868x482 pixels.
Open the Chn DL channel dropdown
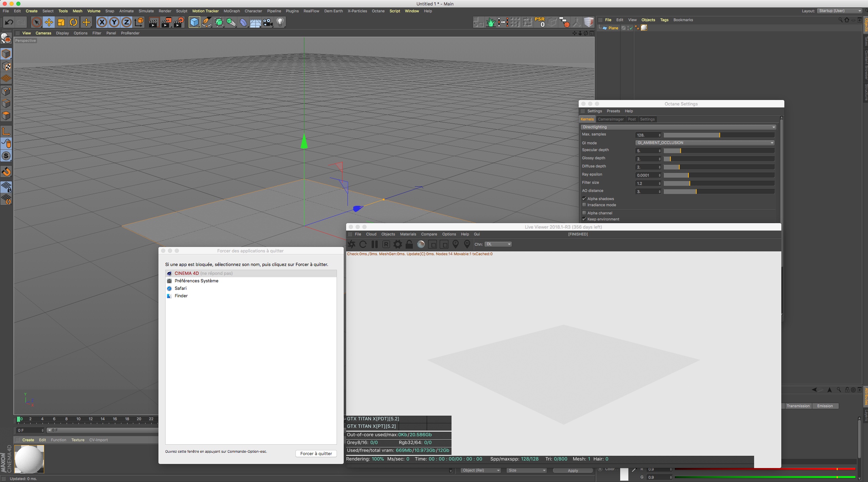click(x=498, y=244)
